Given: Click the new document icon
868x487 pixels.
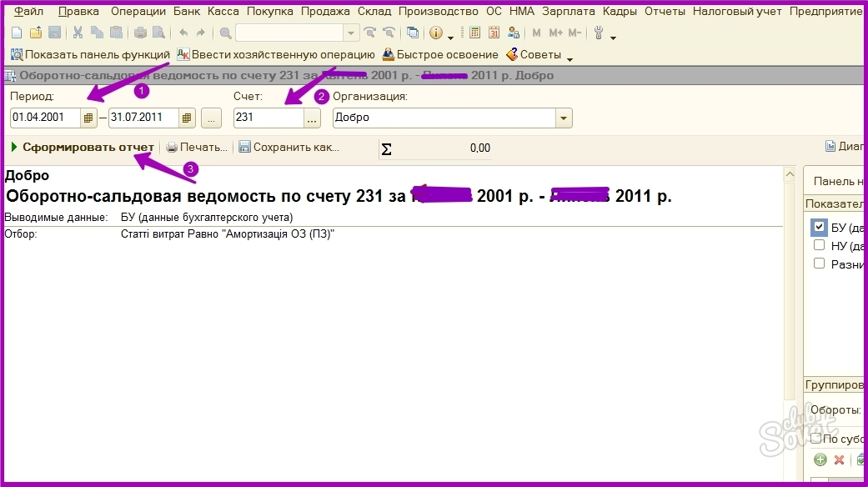Looking at the screenshot, I should 17,33.
